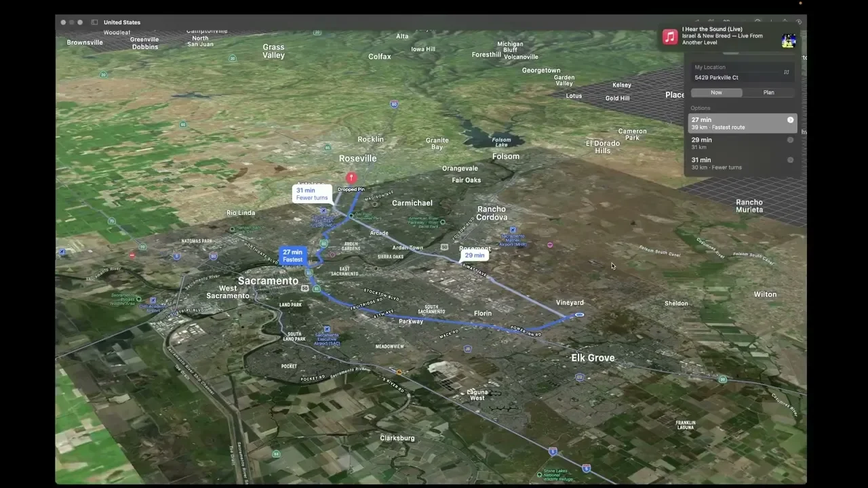This screenshot has width=868, height=488.
Task: Click the United States window title
Action: click(122, 22)
